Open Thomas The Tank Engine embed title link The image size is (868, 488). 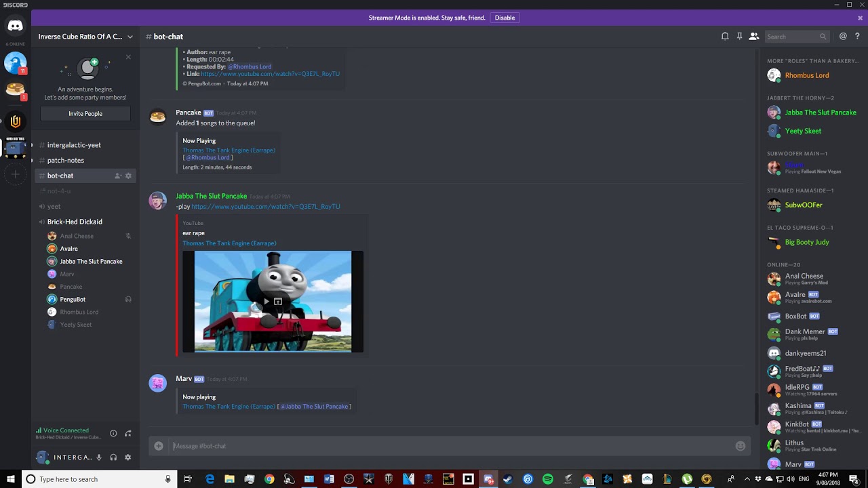click(x=229, y=243)
